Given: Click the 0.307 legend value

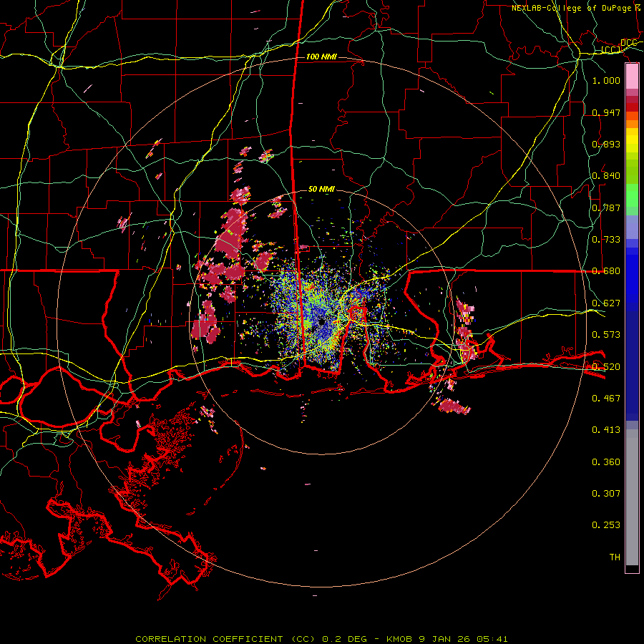Looking at the screenshot, I should pyautogui.click(x=606, y=494).
